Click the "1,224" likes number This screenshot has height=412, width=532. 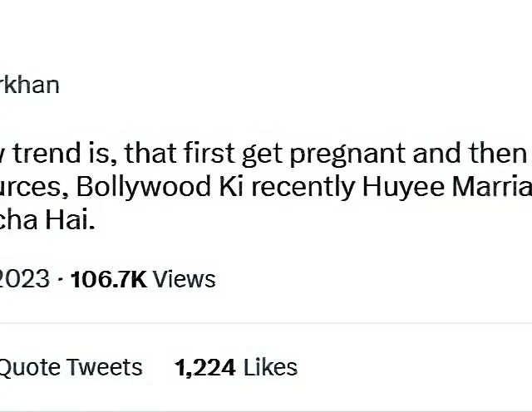coord(205,367)
